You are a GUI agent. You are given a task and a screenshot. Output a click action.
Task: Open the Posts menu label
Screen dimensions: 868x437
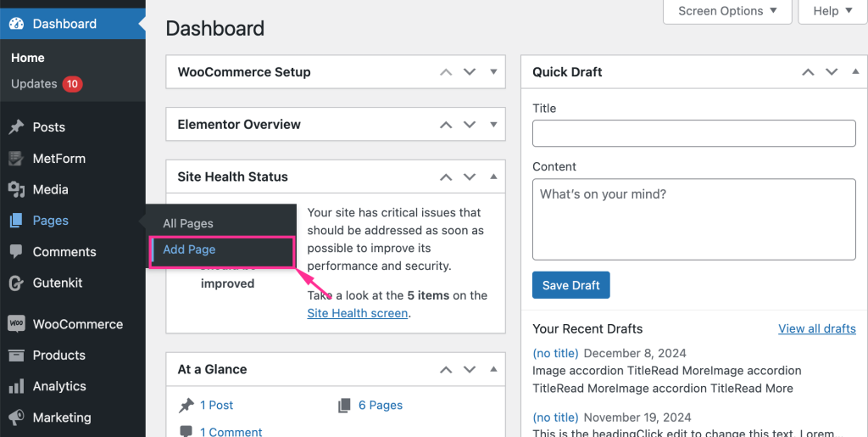click(48, 126)
